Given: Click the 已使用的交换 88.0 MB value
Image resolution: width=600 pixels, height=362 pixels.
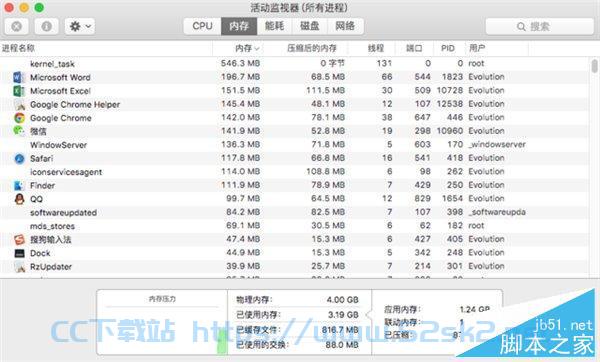Looking at the screenshot, I should (x=342, y=345).
